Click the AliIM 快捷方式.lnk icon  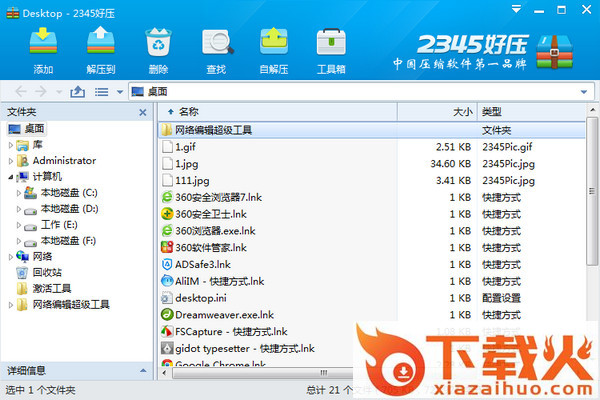click(x=167, y=281)
